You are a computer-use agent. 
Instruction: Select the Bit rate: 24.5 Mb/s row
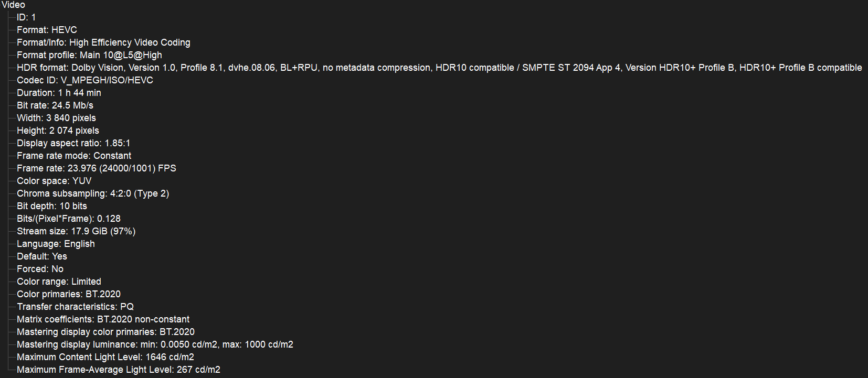click(55, 105)
